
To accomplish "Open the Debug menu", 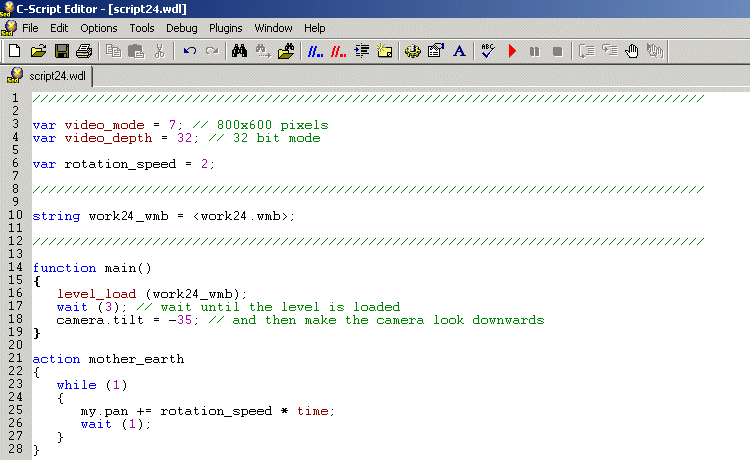I will pyautogui.click(x=181, y=28).
